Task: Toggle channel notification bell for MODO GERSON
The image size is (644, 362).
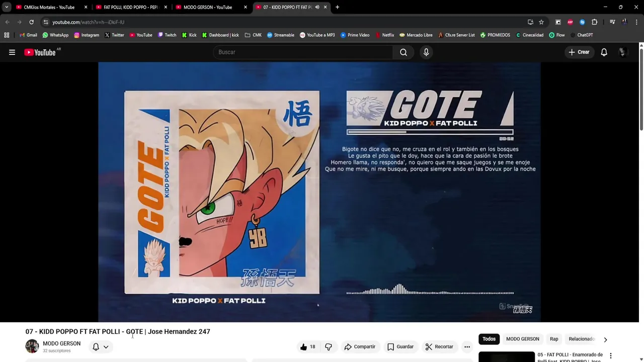Action: [96, 347]
